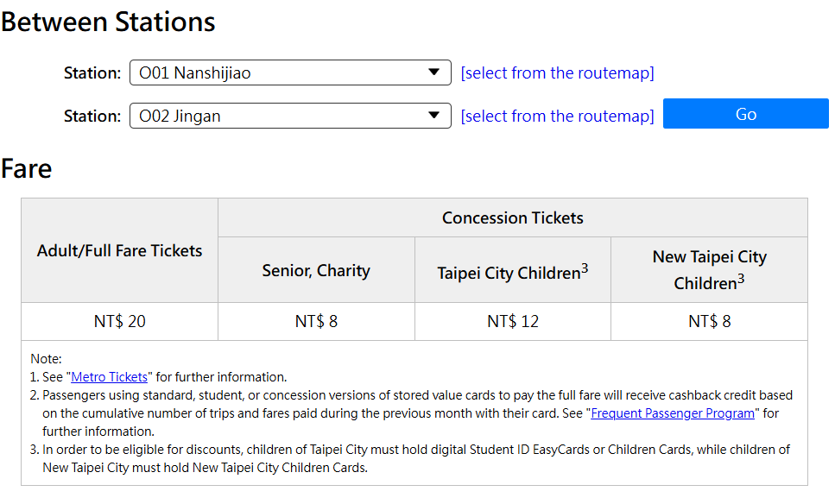Click the Fare section heading
835x504 pixels.
tap(27, 168)
